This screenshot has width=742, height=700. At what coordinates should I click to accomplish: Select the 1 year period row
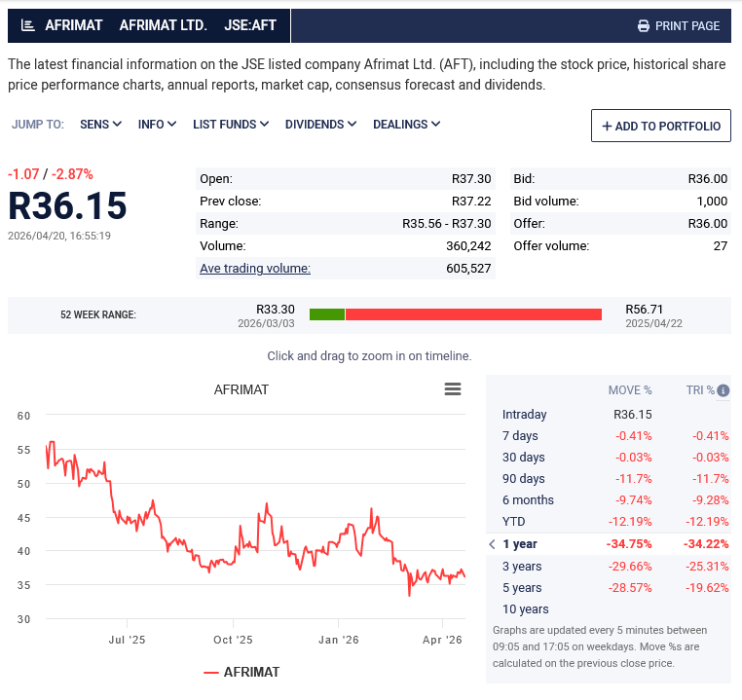pyautogui.click(x=608, y=544)
